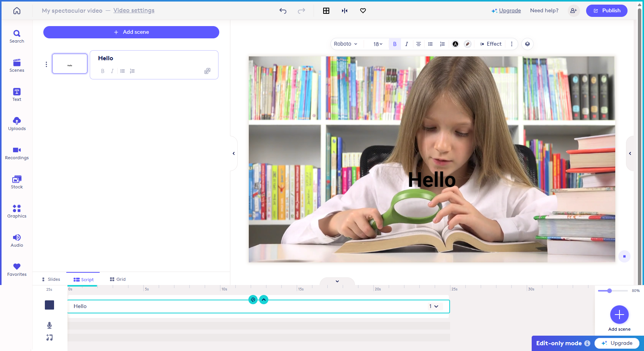Switch to the Grid tab
Viewport: 644px width, 351px height.
click(117, 279)
